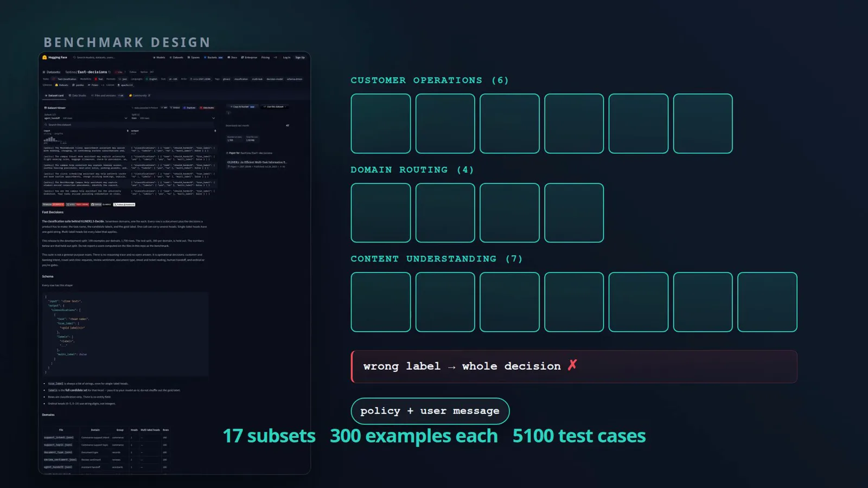Click the 'DOMAIN ROUTING (4)' heading

tap(412, 170)
